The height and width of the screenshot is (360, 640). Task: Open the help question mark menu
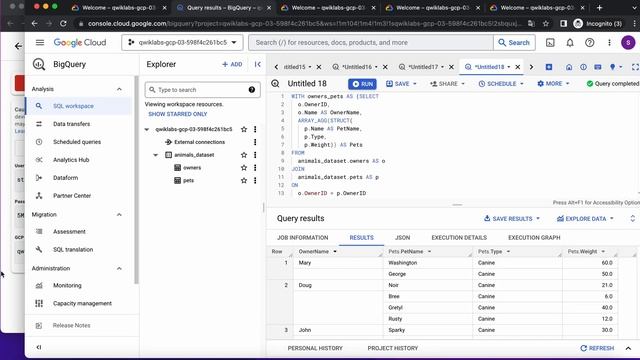589,42
